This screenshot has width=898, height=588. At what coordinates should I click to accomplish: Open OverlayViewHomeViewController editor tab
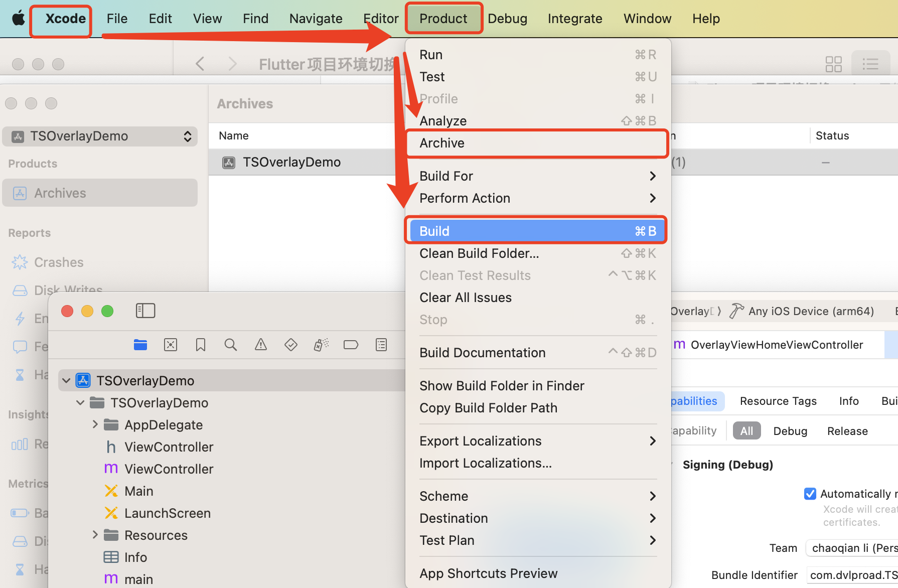tap(777, 345)
